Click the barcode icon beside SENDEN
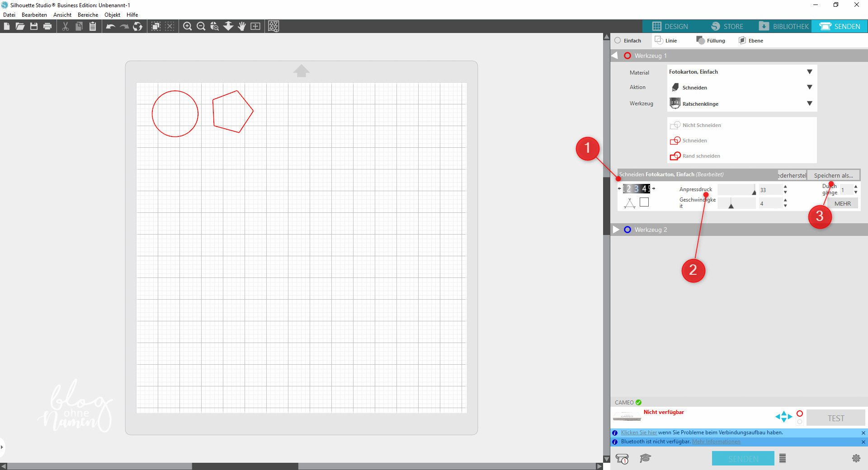 (x=783, y=458)
